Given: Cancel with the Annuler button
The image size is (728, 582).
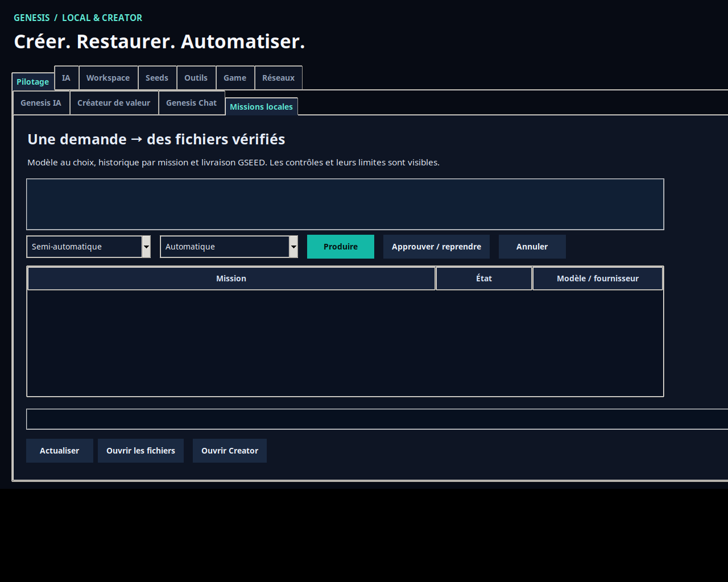Looking at the screenshot, I should [532, 247].
